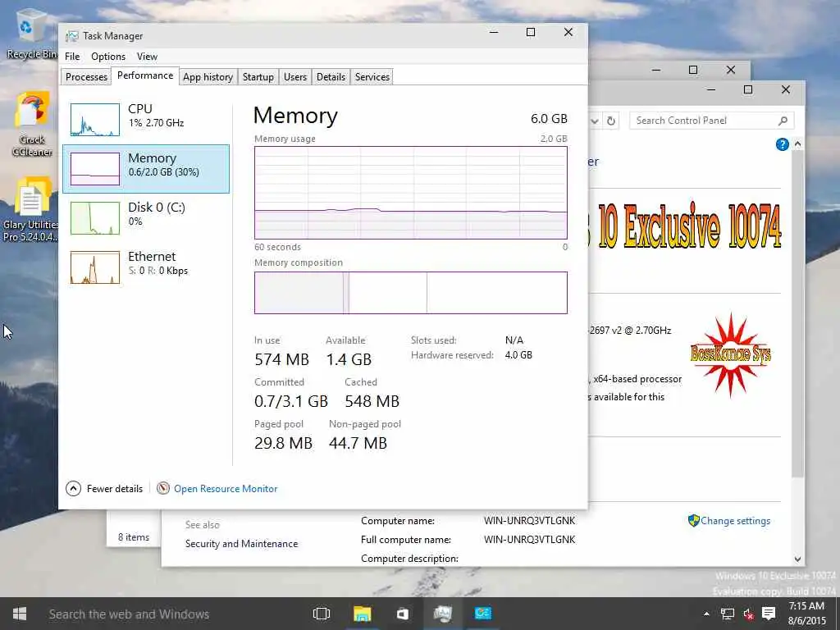This screenshot has width=840, height=630.
Task: Click the 574 MB In use value
Action: tap(282, 359)
